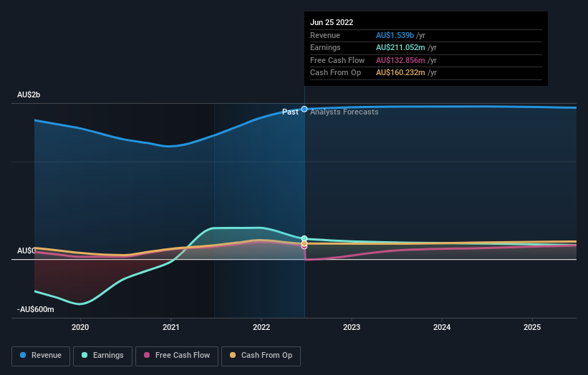Image resolution: width=588 pixels, height=375 pixels.
Task: Click the Cash From Op value AU$160.232m
Action: [x=400, y=73]
